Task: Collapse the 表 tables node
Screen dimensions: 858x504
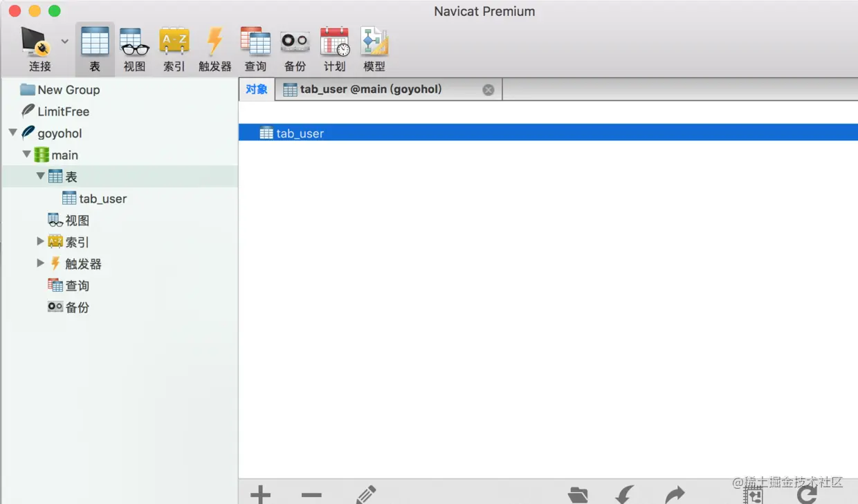Action: point(40,176)
